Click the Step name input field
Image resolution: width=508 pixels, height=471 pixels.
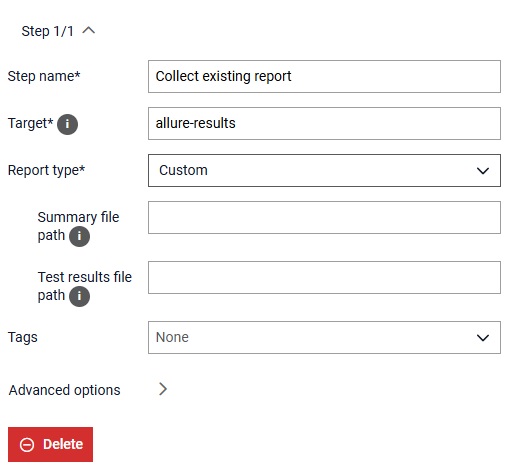pos(324,76)
